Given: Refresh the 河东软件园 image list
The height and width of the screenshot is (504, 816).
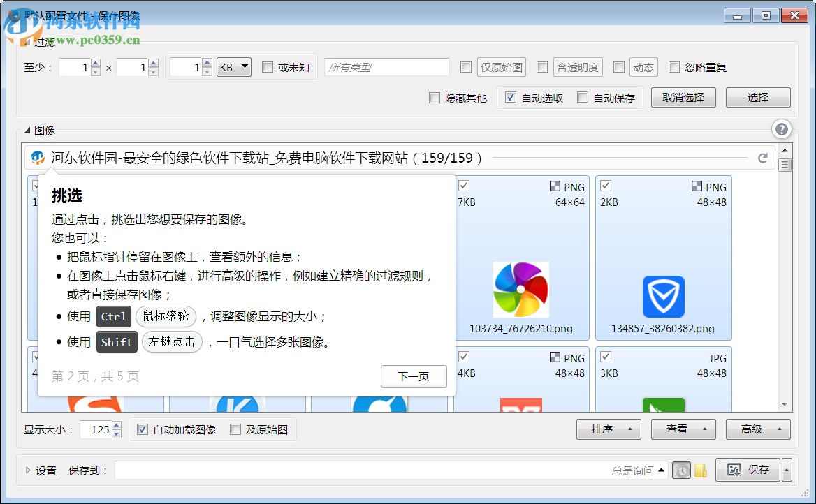Looking at the screenshot, I should point(763,158).
